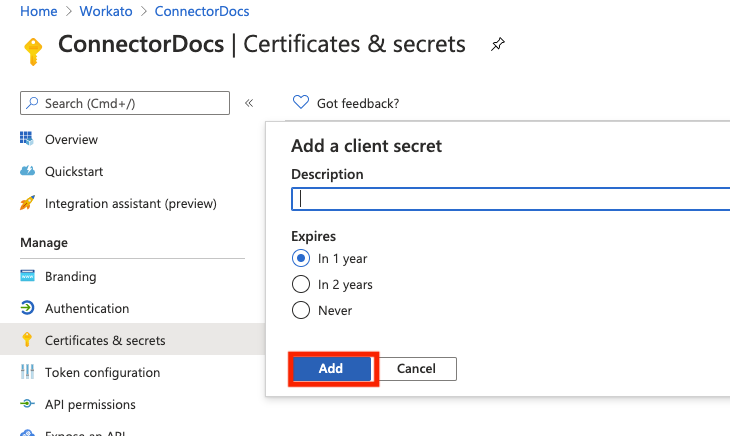Click the Overview grid icon in sidebar

click(27, 140)
